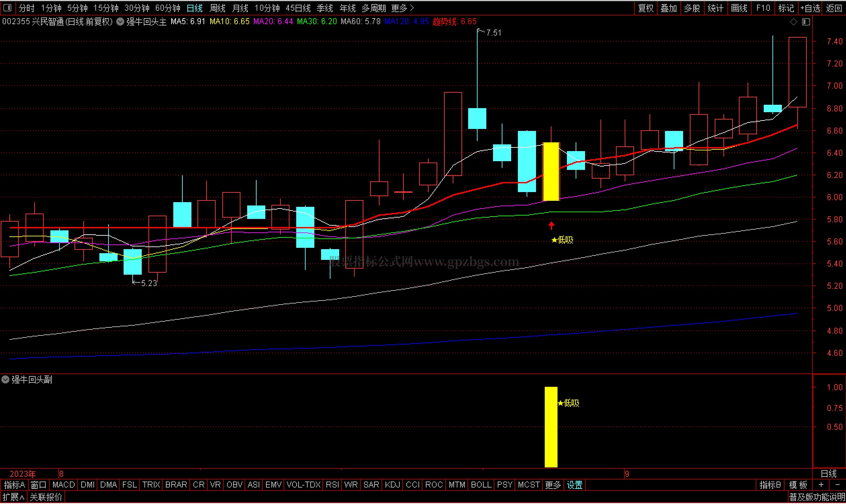Add stock via +自选 button
This screenshot has height=504, width=846.
click(810, 8)
